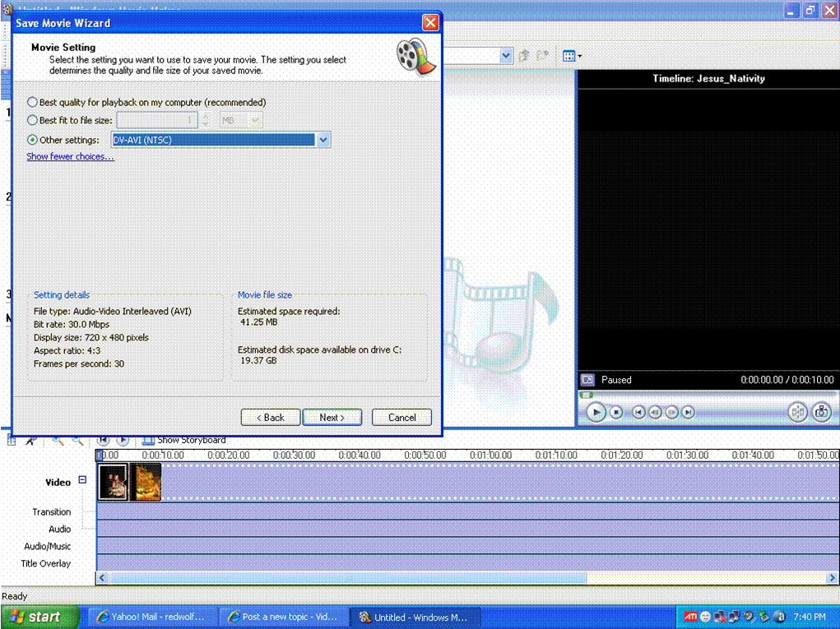Screen dimensions: 840x629
Task: Click the Transition track label
Action: tap(52, 512)
